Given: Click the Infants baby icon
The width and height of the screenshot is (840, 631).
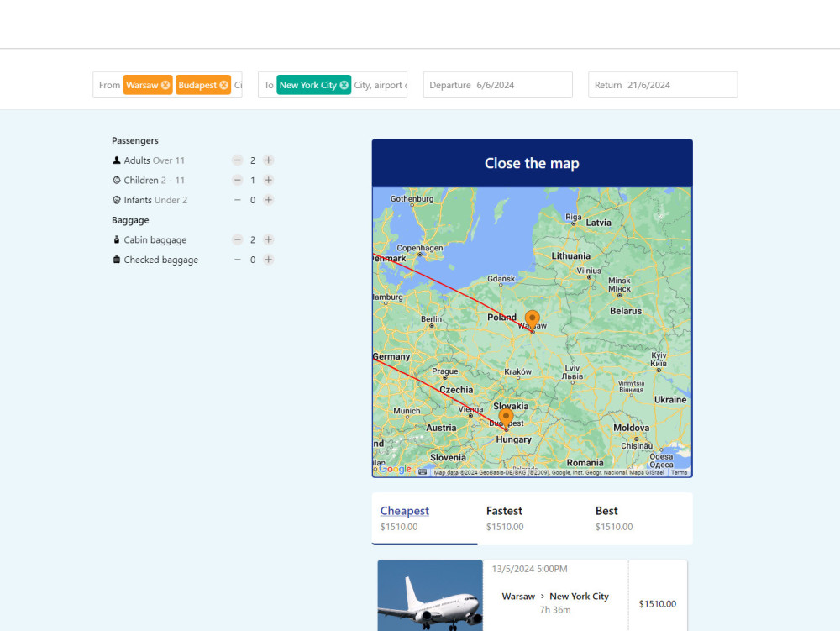Looking at the screenshot, I should pyautogui.click(x=116, y=200).
